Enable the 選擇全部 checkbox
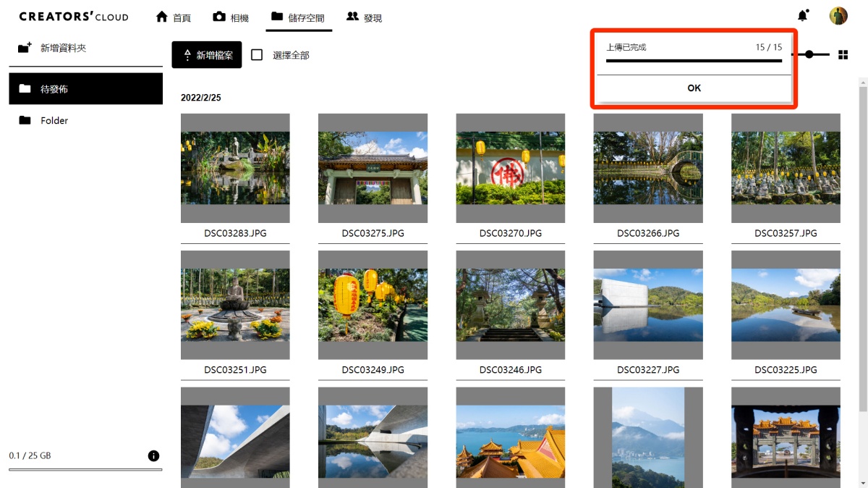868x488 pixels. 257,54
